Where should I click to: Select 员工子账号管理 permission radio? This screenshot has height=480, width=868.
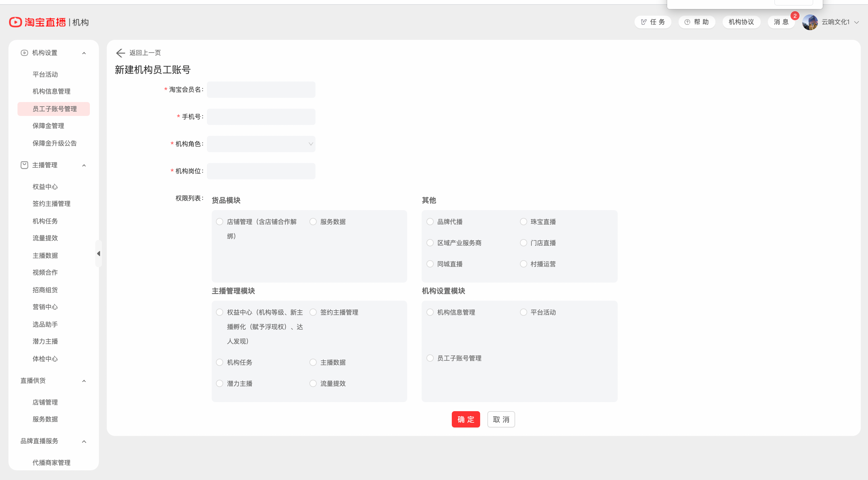(430, 358)
